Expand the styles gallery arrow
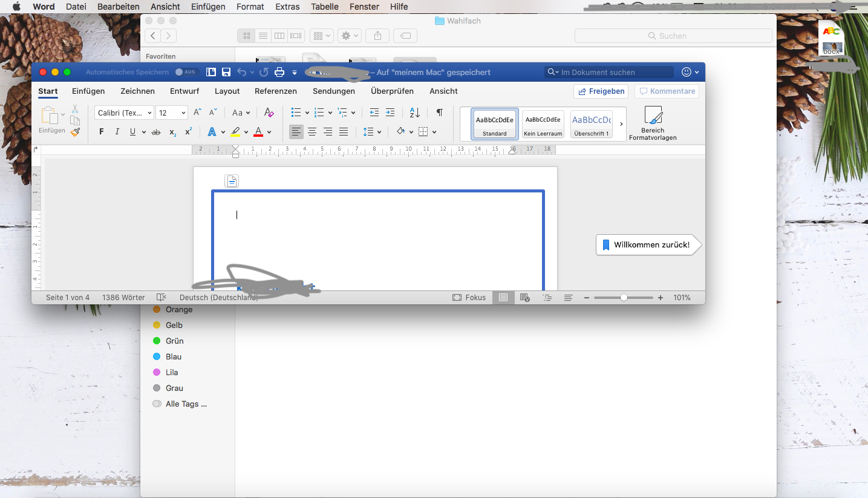This screenshot has height=498, width=868. (x=621, y=124)
